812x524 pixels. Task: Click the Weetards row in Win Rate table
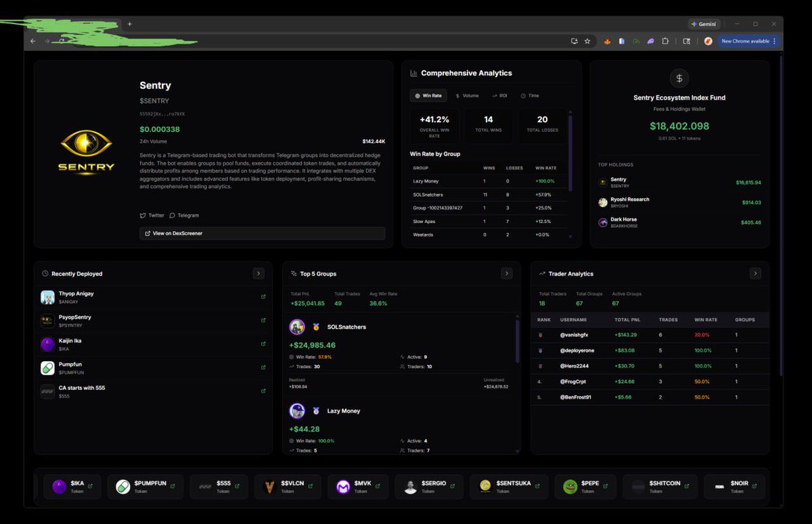(488, 235)
